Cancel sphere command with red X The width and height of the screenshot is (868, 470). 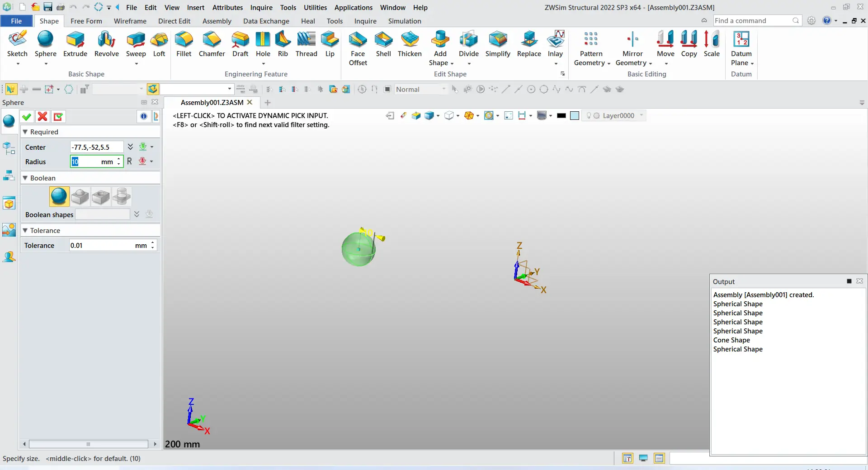pyautogui.click(x=42, y=117)
